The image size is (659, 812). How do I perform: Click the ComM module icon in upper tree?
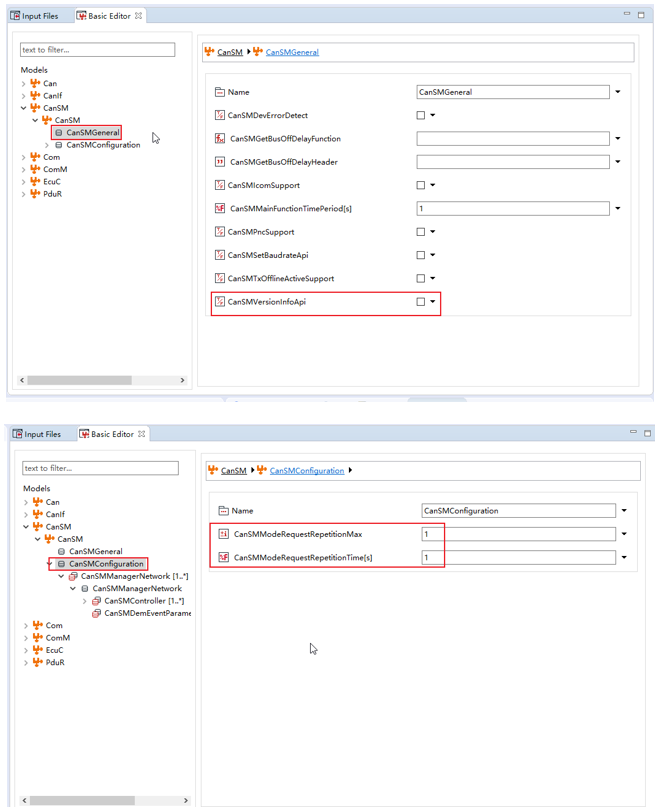point(35,169)
